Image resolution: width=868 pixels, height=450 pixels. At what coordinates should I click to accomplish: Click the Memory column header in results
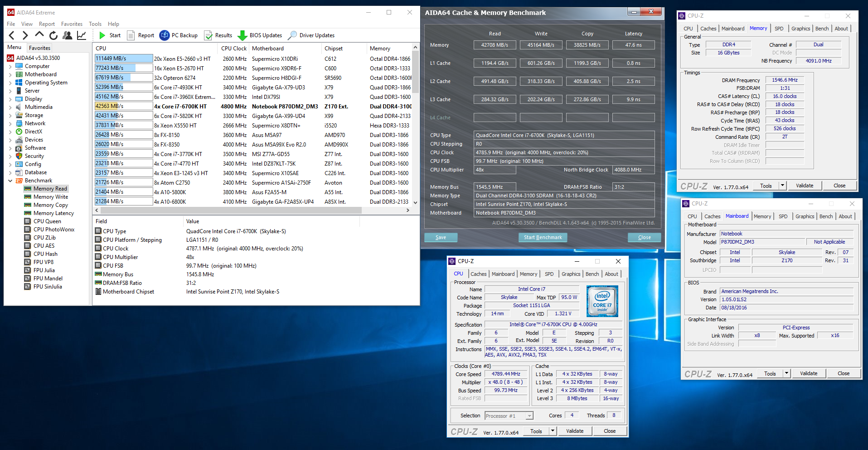tap(380, 49)
